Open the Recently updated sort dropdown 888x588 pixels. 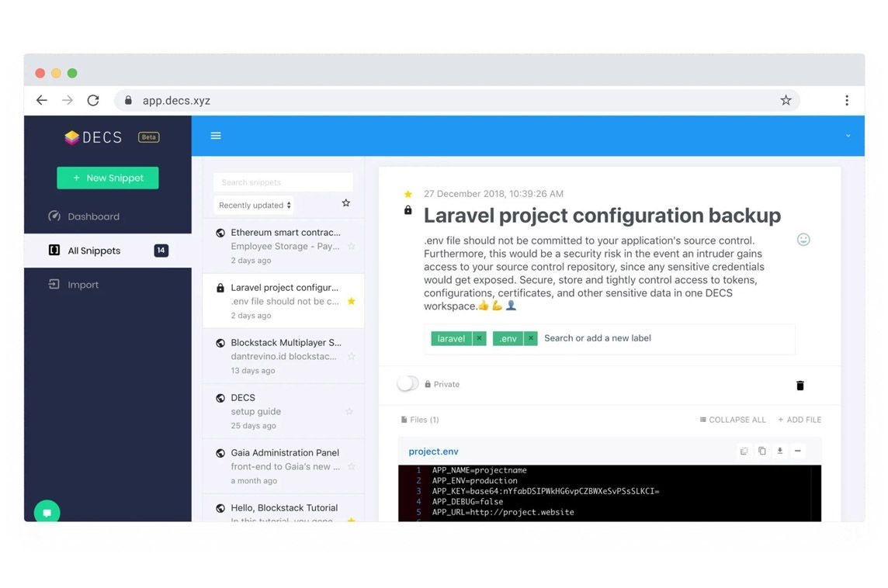(x=255, y=205)
